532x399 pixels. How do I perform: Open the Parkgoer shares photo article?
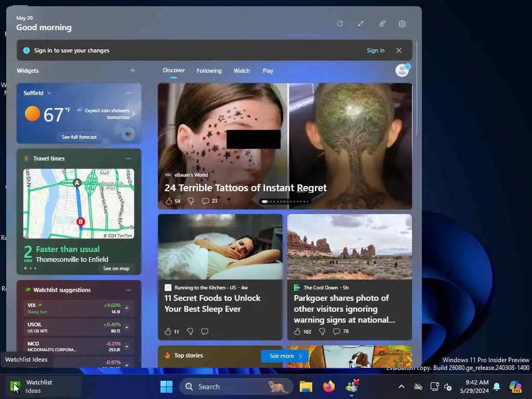[344, 309]
